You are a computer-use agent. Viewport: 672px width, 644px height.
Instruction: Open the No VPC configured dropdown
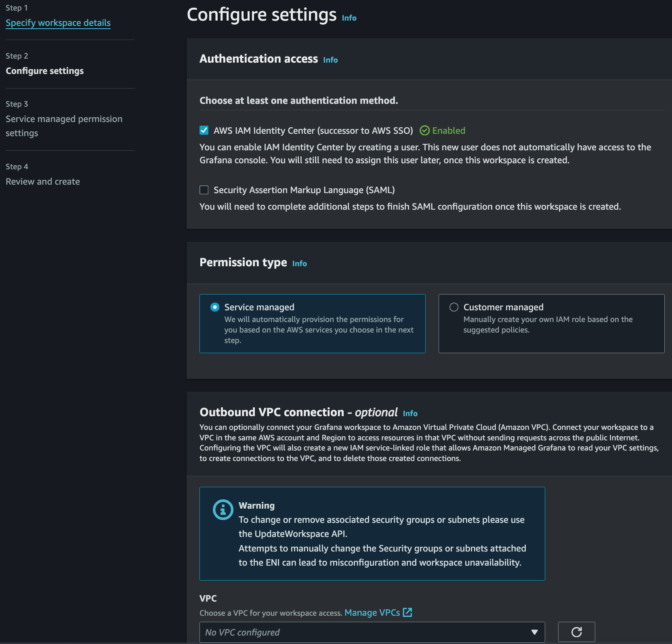pos(372,632)
